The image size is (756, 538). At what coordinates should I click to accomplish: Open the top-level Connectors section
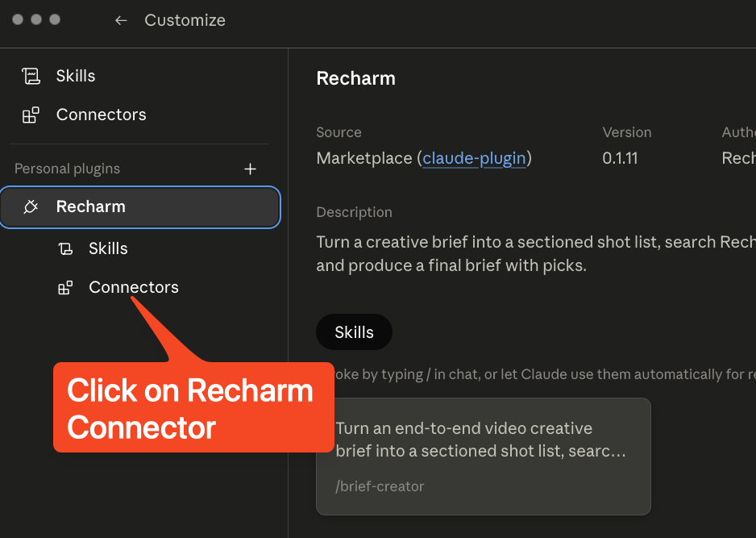point(101,115)
